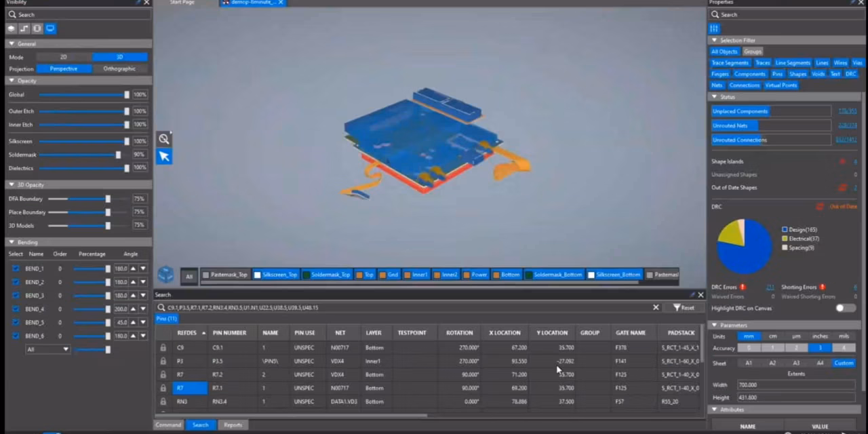Open the All dropdown under the bend list
Viewport: 868px width, 434px height.
47,349
